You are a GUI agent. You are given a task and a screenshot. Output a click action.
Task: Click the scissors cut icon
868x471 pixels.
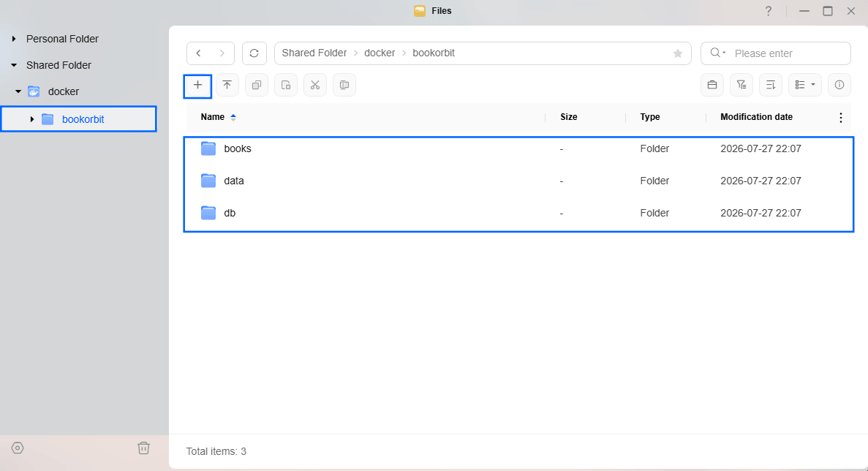pos(315,86)
